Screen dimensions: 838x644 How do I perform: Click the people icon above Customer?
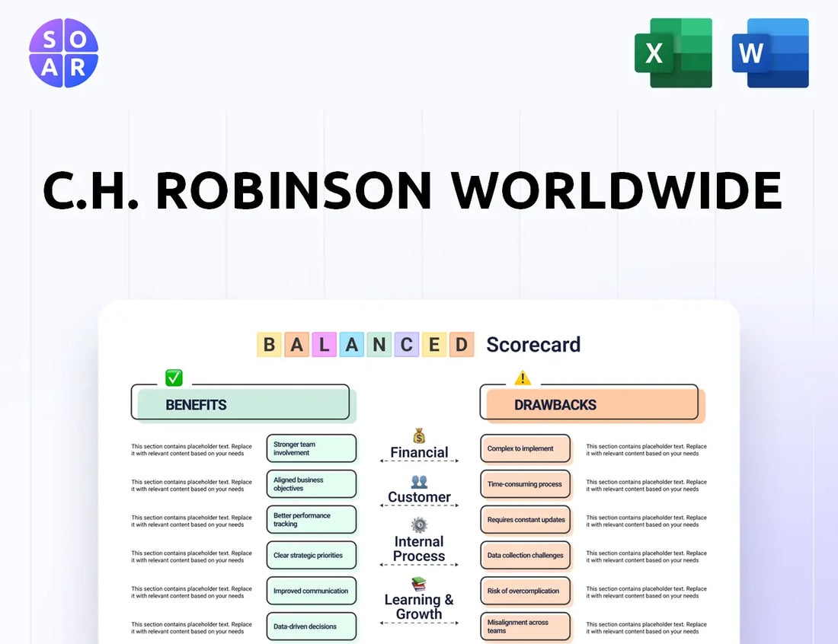(x=419, y=482)
